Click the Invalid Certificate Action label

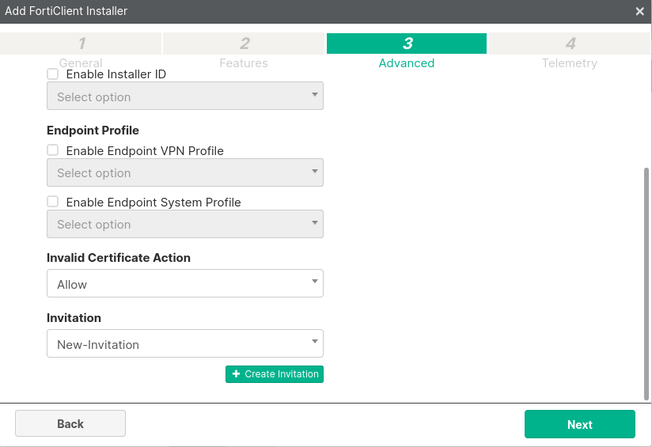click(119, 258)
